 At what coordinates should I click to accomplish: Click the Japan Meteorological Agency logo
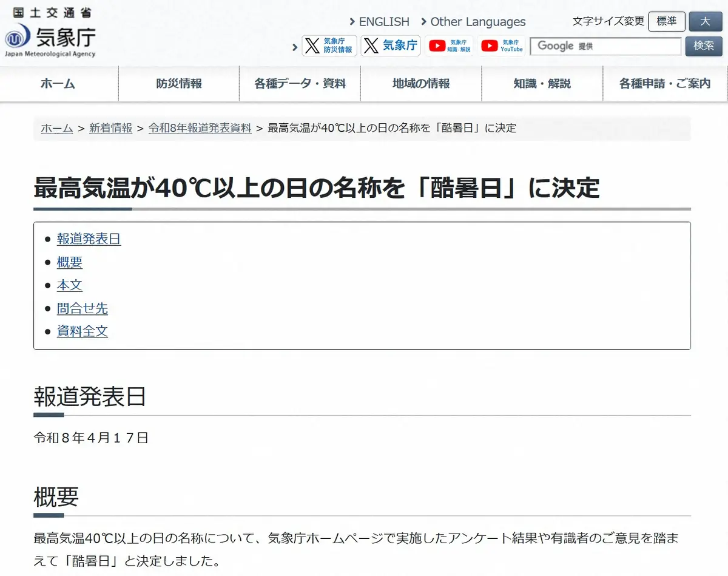click(x=50, y=38)
